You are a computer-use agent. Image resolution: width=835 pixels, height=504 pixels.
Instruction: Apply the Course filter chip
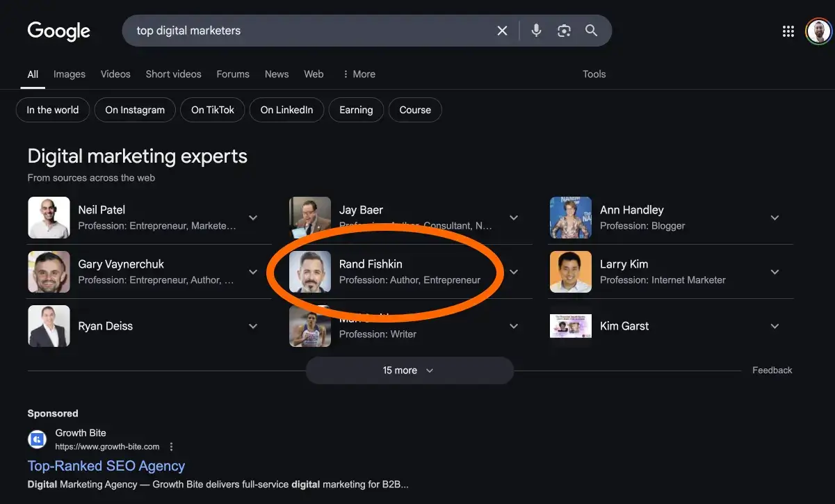point(415,110)
